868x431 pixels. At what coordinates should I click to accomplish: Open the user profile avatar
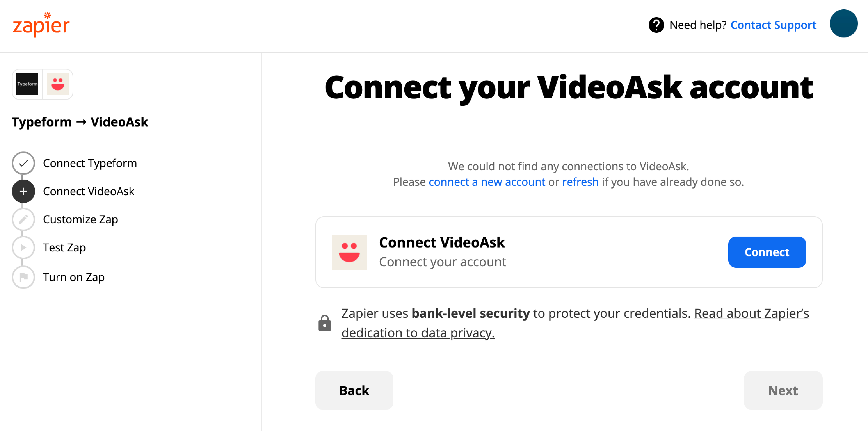click(x=843, y=24)
